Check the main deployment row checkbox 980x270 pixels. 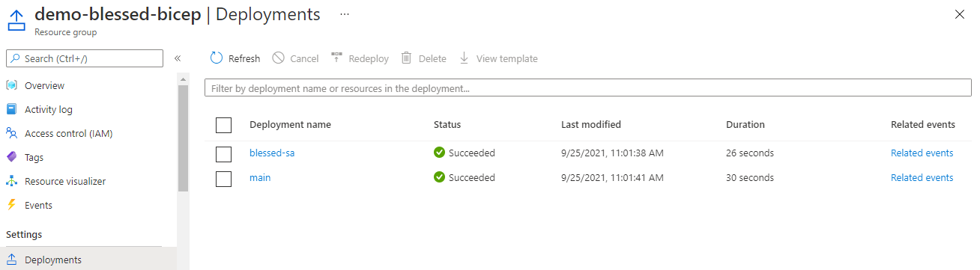[223, 179]
